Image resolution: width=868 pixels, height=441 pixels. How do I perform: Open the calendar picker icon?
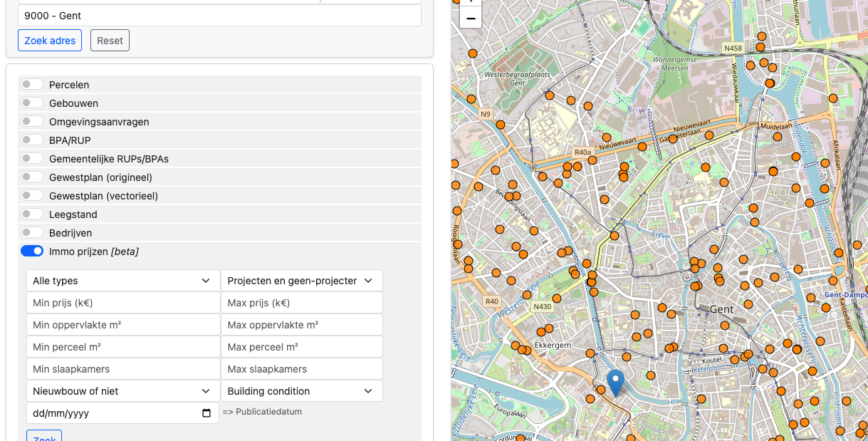(x=206, y=413)
